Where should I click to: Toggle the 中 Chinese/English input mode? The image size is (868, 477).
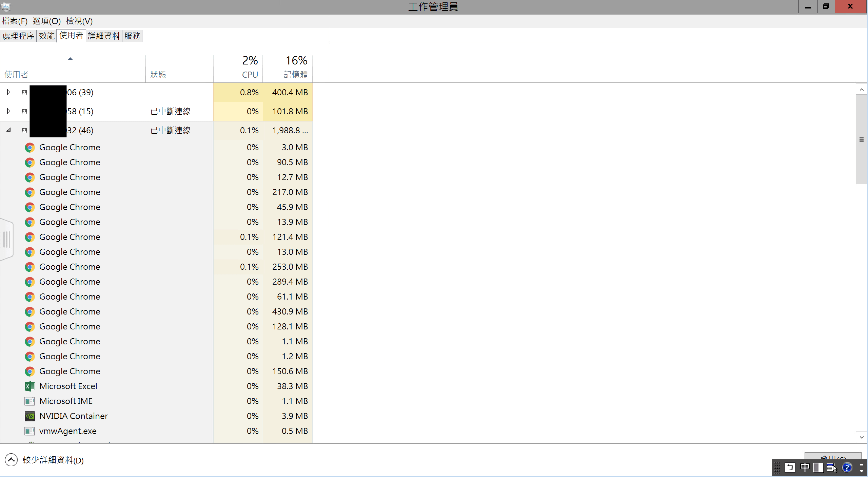pyautogui.click(x=804, y=468)
